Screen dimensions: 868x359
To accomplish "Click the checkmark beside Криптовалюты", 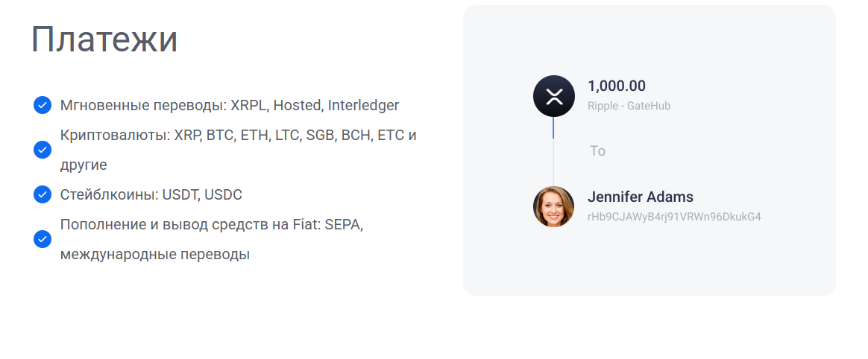I will [43, 150].
